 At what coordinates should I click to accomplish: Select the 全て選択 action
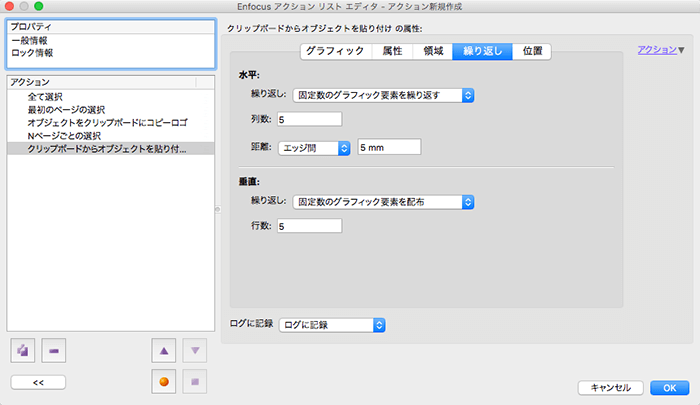tap(111, 96)
